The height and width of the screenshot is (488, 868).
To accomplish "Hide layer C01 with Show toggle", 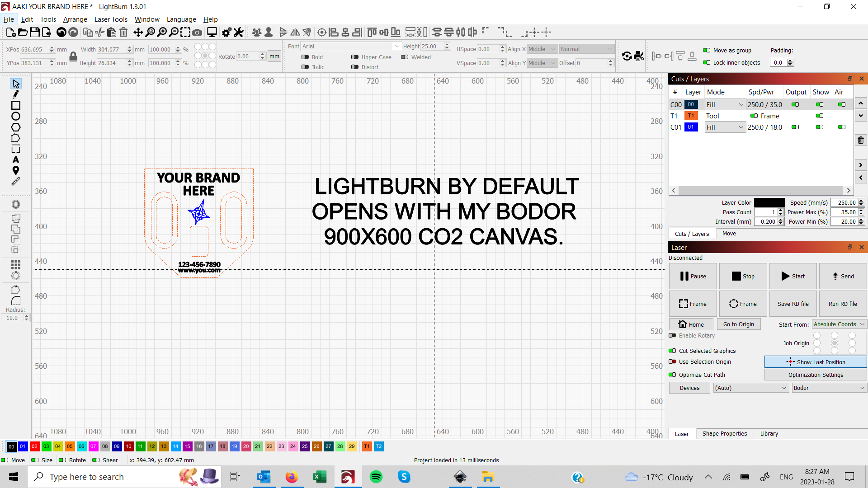I will [820, 127].
